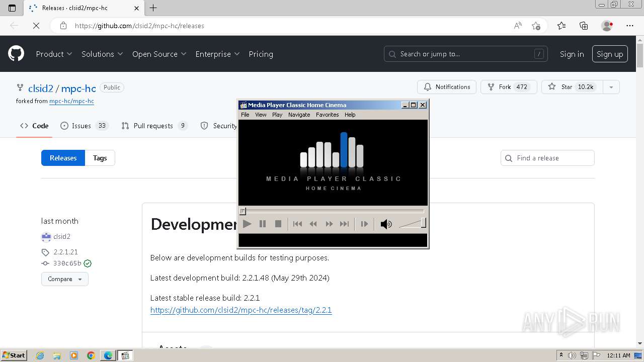Click the Notifications bell button
This screenshot has width=644, height=362.
tap(447, 87)
